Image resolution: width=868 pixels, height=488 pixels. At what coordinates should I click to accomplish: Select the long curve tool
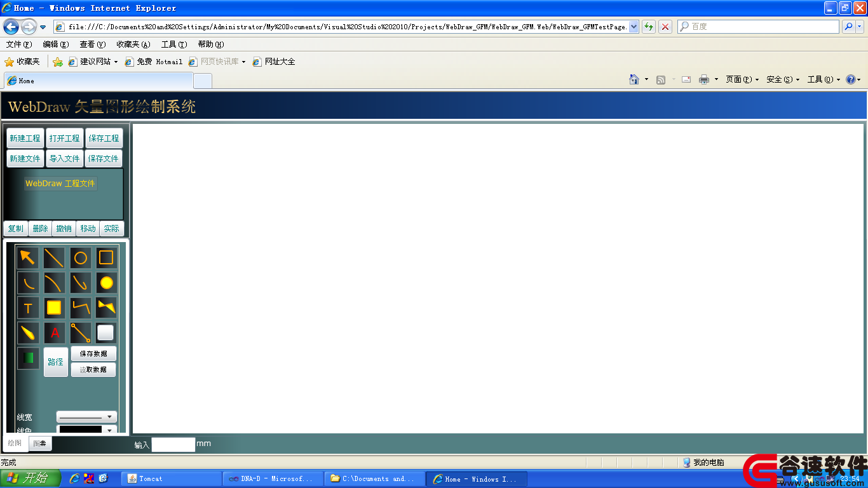click(x=54, y=283)
